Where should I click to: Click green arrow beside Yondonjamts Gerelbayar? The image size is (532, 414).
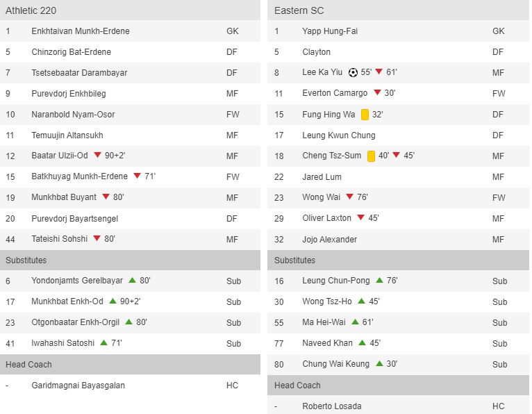point(132,281)
